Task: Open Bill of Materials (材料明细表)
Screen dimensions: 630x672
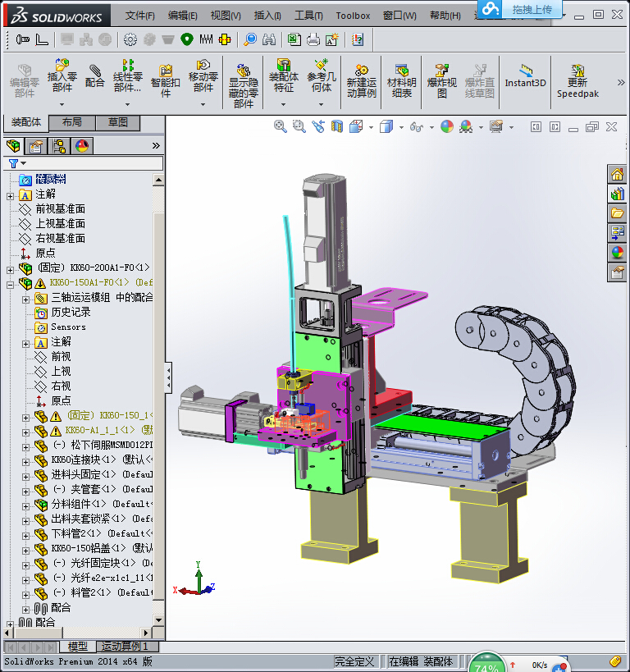Action: coord(402,80)
